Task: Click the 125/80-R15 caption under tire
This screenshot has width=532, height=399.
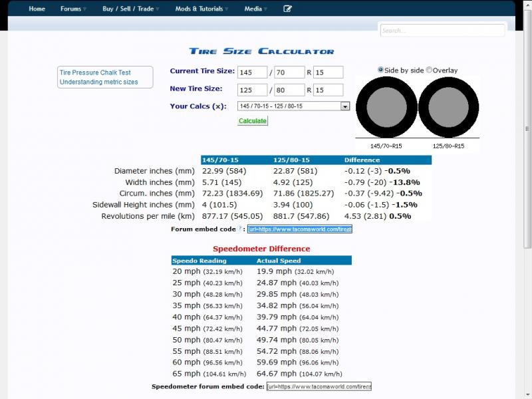Action: (x=448, y=146)
